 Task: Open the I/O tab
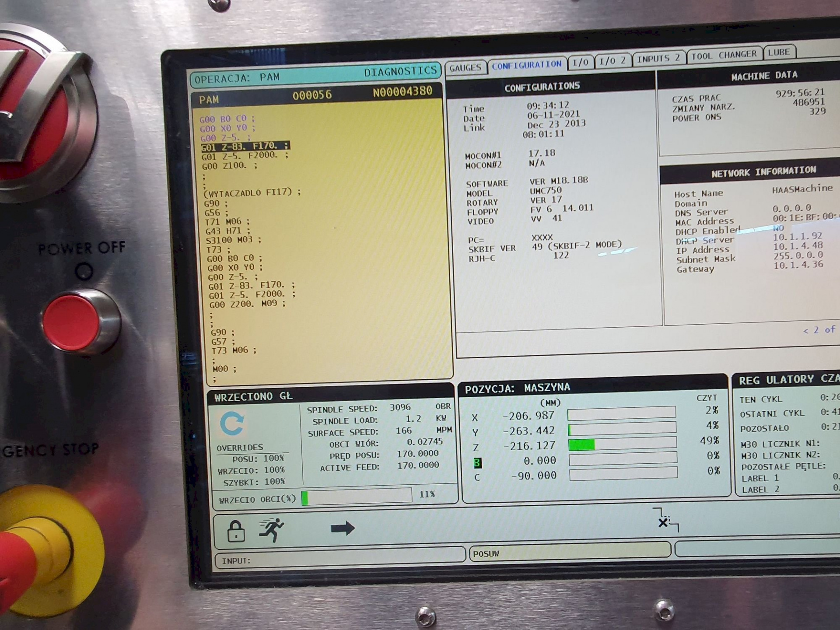(x=581, y=63)
